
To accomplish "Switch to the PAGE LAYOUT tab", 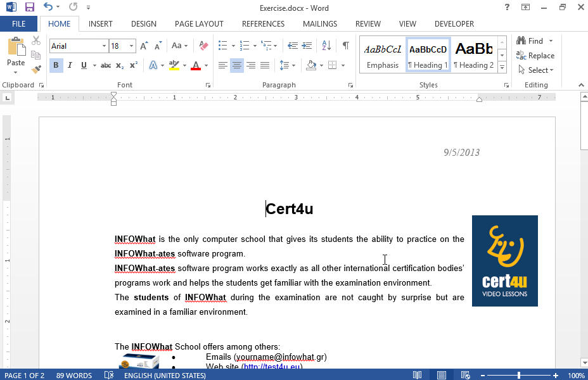I will 199,24.
